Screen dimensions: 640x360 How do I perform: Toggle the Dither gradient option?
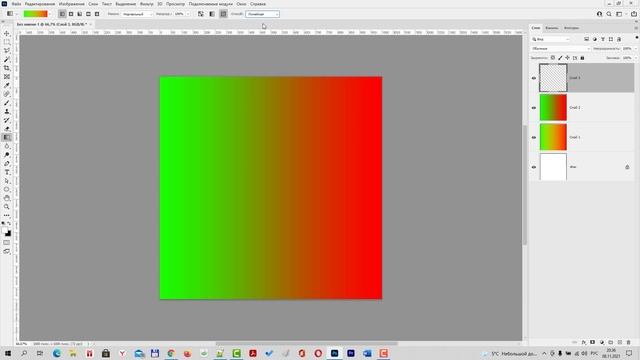(212, 14)
